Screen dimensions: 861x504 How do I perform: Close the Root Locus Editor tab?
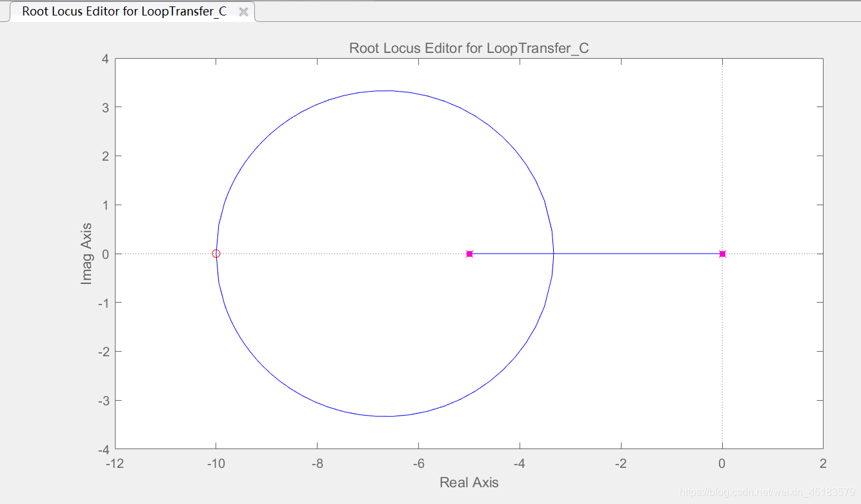[x=243, y=12]
